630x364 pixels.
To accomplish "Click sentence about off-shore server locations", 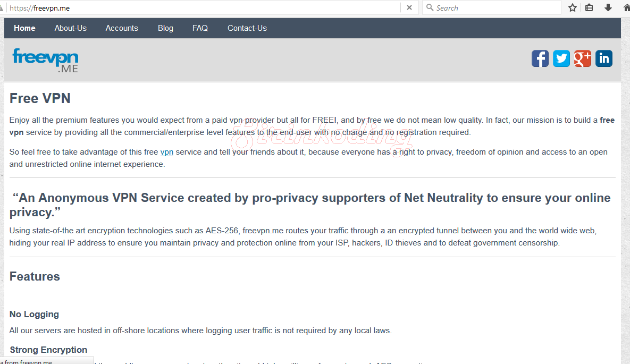I will point(200,331).
